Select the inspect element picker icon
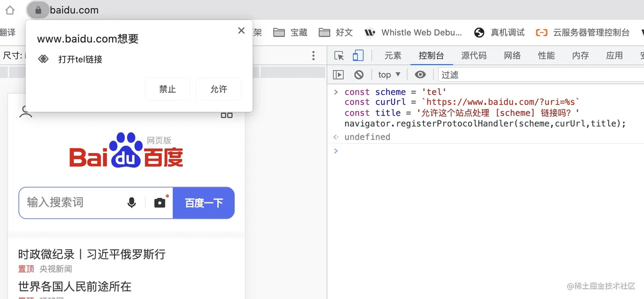This screenshot has width=644, height=299. tap(339, 56)
